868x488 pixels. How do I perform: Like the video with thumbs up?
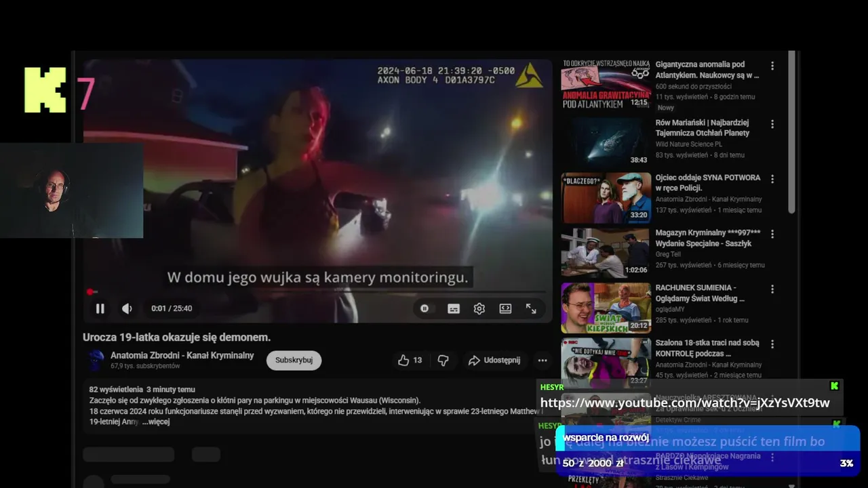tap(410, 361)
